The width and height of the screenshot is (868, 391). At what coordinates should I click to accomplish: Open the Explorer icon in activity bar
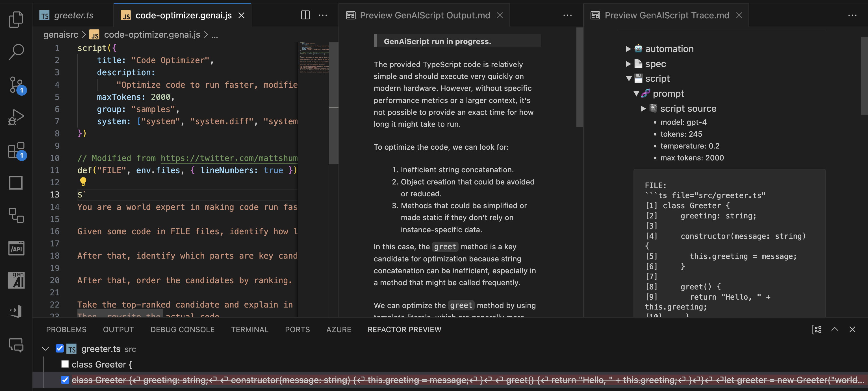pos(16,20)
